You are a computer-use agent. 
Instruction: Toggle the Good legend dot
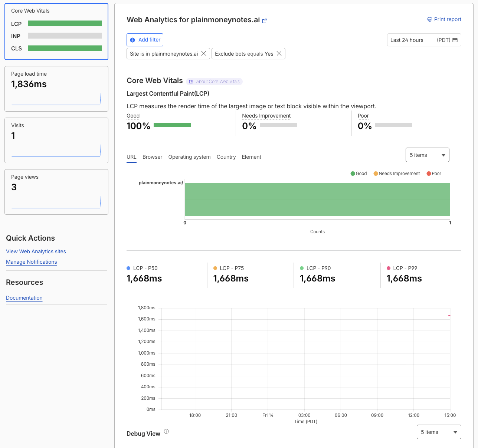coord(353,174)
